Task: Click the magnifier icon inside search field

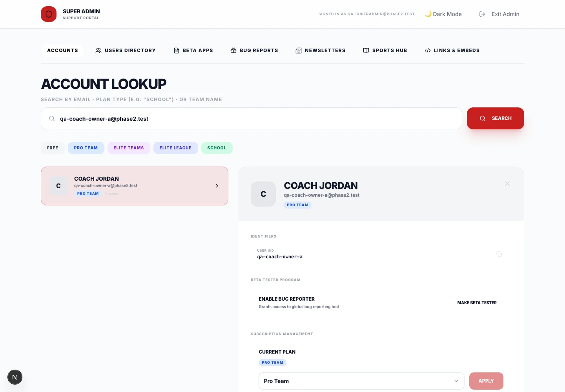Action: coord(52,118)
